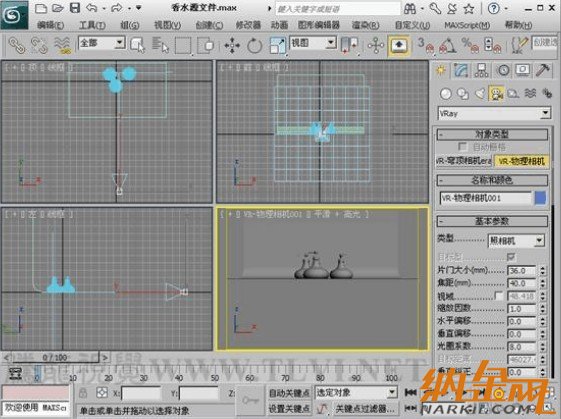The image size is (561, 419).
Task: Open the 视图 reference coordinate system dropdown
Action: [x=313, y=43]
